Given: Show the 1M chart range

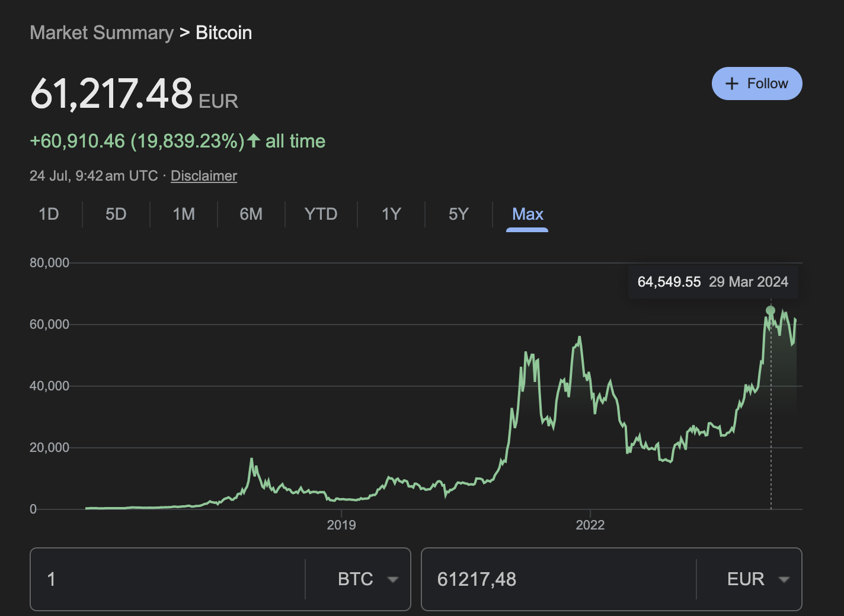Looking at the screenshot, I should pyautogui.click(x=184, y=214).
